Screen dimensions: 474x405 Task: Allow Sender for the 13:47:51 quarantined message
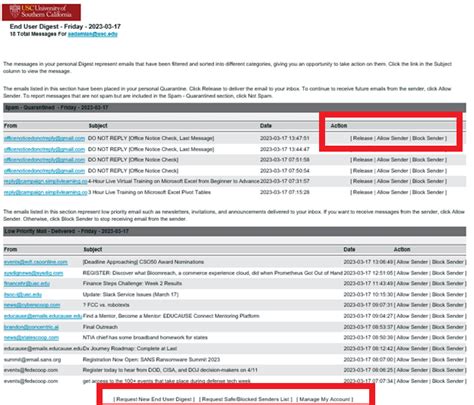click(x=392, y=138)
